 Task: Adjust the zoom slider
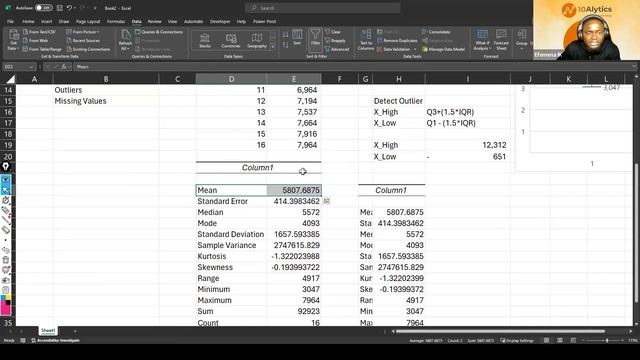coord(607,340)
